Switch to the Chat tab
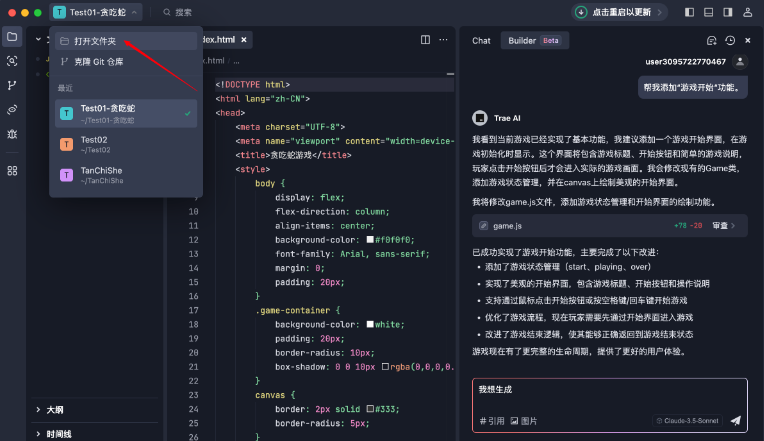764x441 pixels. pyautogui.click(x=481, y=40)
